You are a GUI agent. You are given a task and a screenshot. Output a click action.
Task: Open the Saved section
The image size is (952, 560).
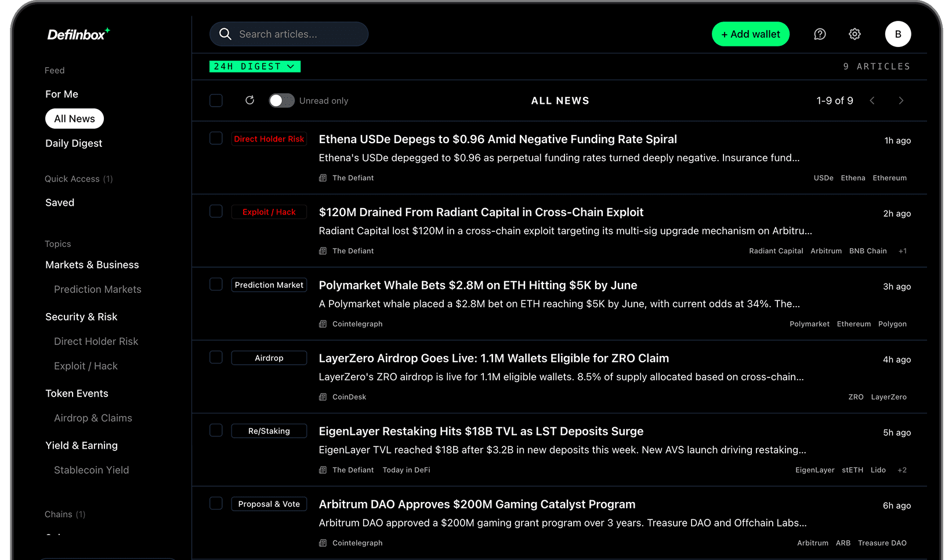(x=59, y=202)
